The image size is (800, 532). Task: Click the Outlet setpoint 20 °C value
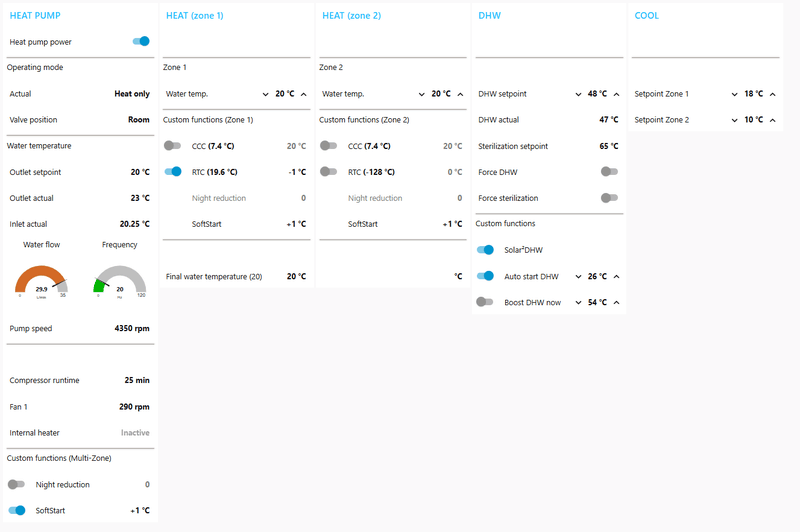140,172
